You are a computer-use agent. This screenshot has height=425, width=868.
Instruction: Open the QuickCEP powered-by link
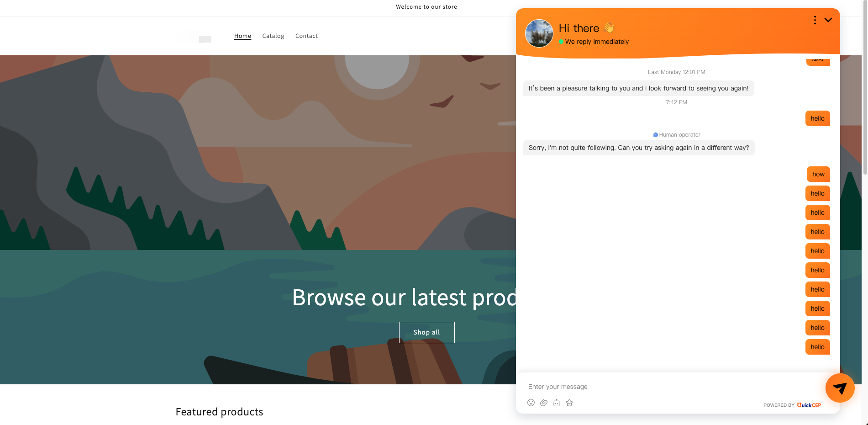pyautogui.click(x=809, y=405)
